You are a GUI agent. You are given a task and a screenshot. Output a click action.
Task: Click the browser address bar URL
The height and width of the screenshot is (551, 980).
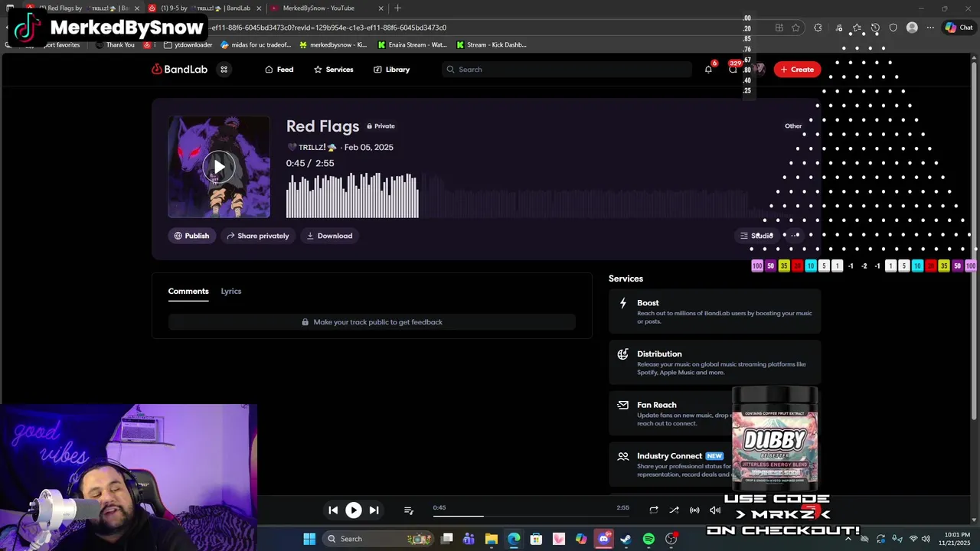329,28
